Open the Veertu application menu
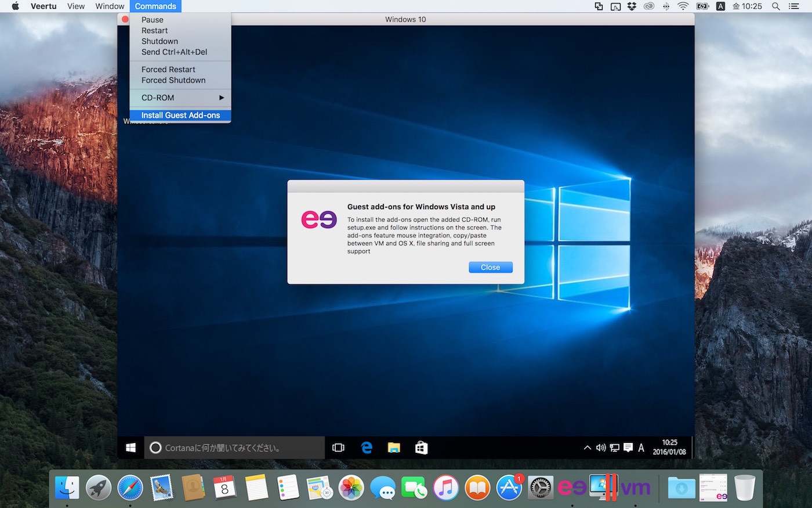The height and width of the screenshot is (508, 812). pos(43,6)
